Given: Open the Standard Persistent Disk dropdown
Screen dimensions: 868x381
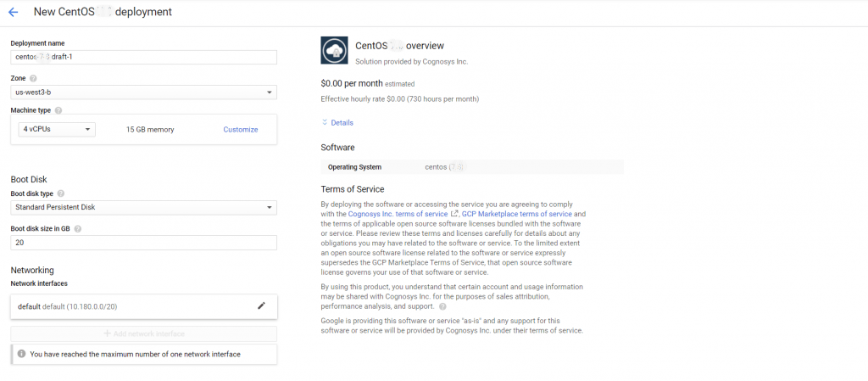Looking at the screenshot, I should [x=143, y=208].
